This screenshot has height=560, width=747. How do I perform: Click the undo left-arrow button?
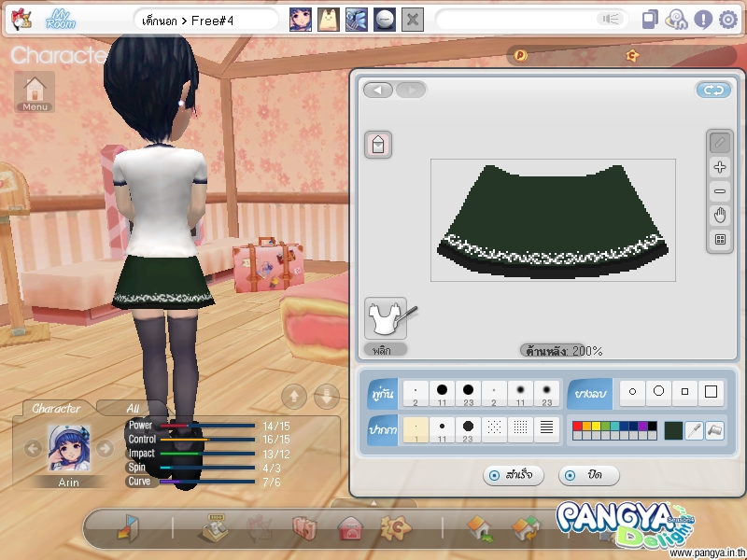click(378, 90)
